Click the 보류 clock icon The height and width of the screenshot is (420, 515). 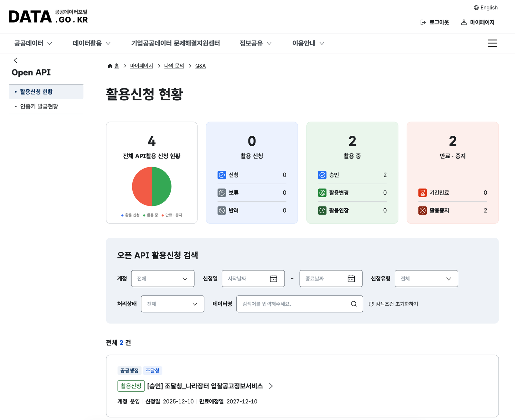tap(222, 193)
